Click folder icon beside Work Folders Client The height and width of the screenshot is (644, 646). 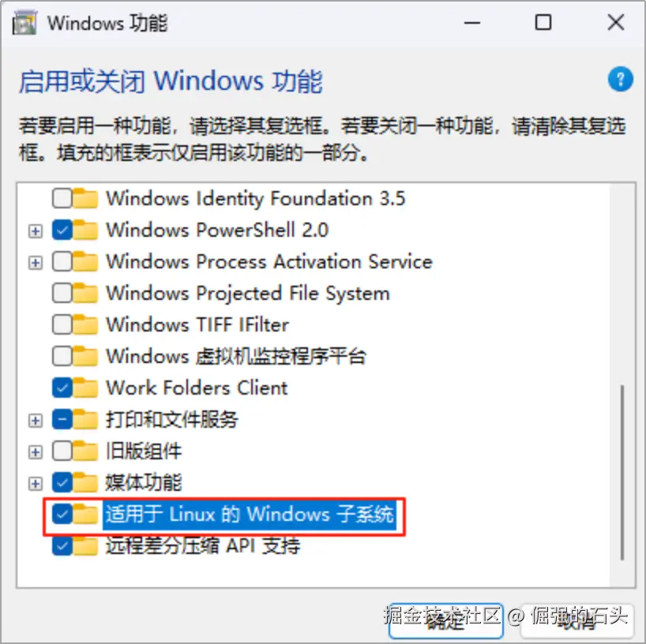pos(86,388)
